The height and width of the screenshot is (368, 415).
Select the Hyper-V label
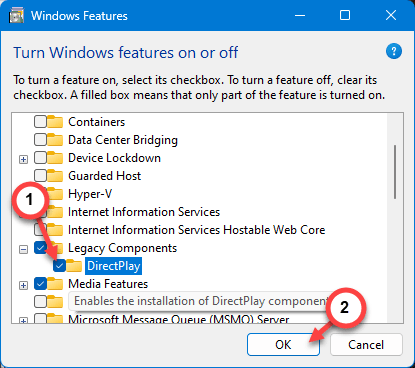coord(90,194)
